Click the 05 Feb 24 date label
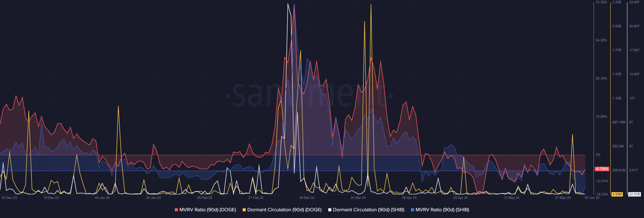This screenshot has height=218, width=644. (205, 198)
